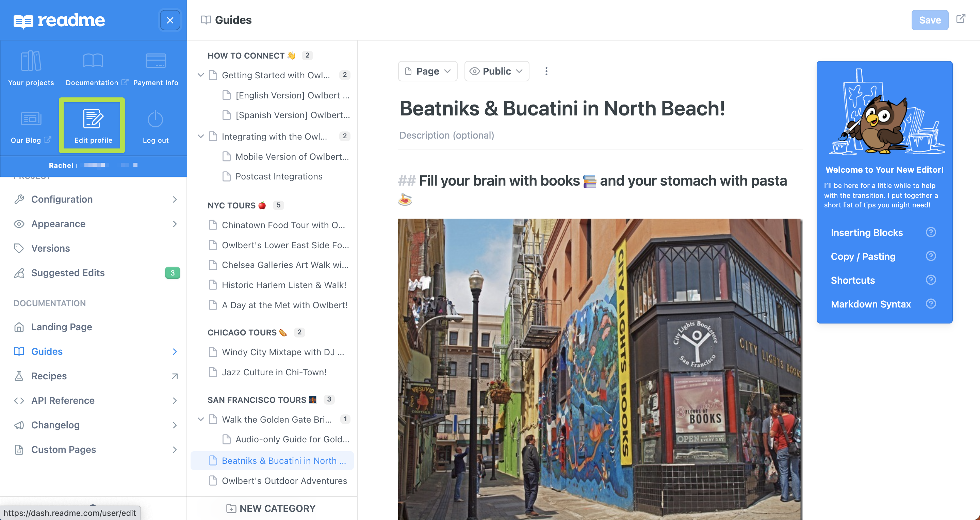The image size is (980, 520).
Task: Open external preview icon beside Save
Action: 961,19
